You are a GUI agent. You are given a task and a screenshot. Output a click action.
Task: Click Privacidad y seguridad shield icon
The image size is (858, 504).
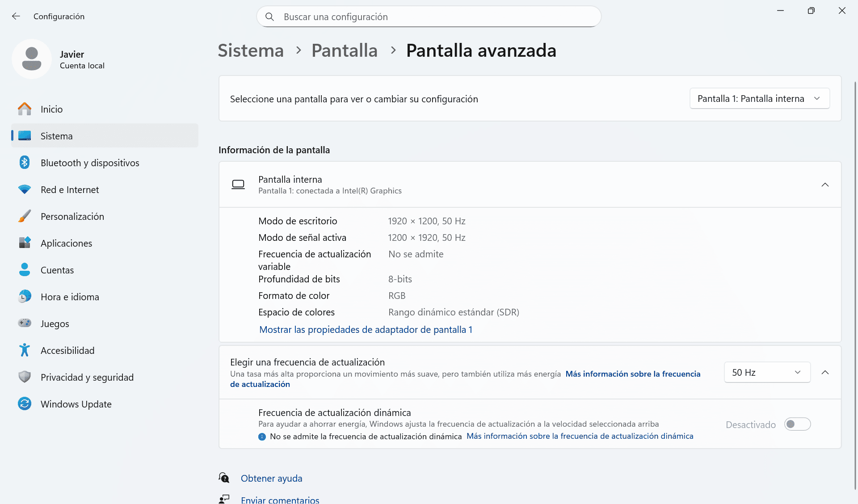tap(25, 377)
